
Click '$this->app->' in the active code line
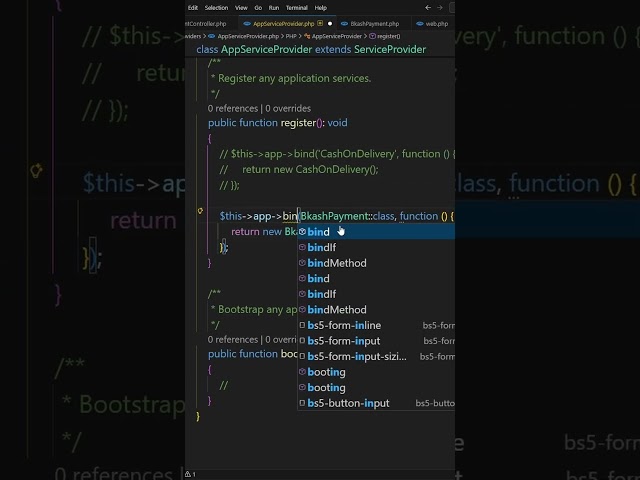251,216
